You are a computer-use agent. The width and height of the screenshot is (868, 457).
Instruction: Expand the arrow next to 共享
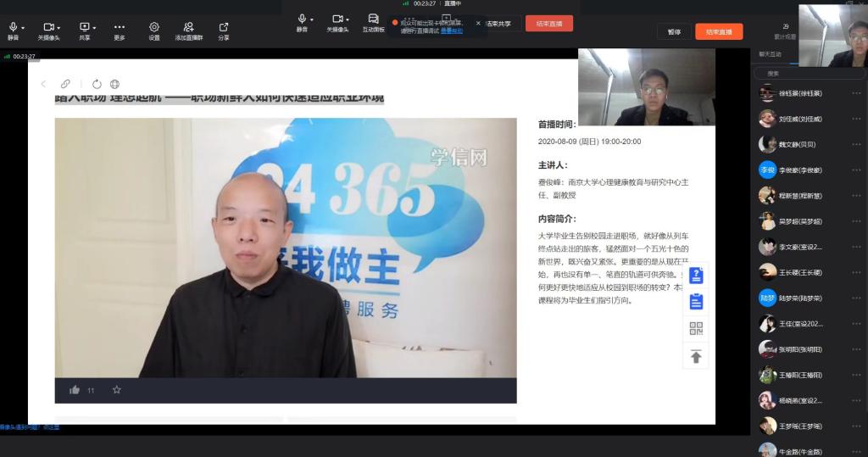click(94, 28)
